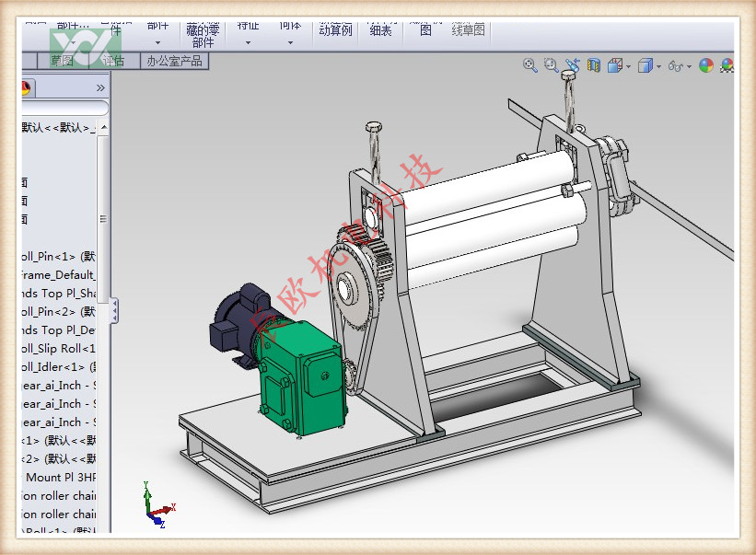Toggle the Section View tool

(x=594, y=65)
